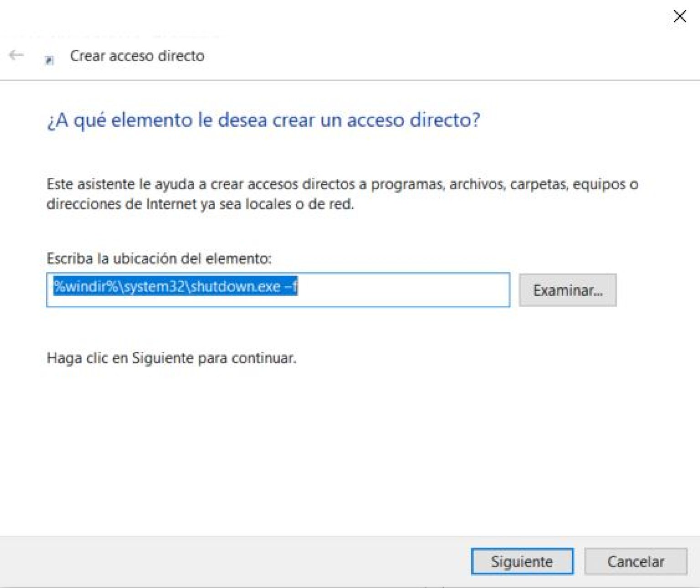Open the Examinar file browser

pos(568,290)
